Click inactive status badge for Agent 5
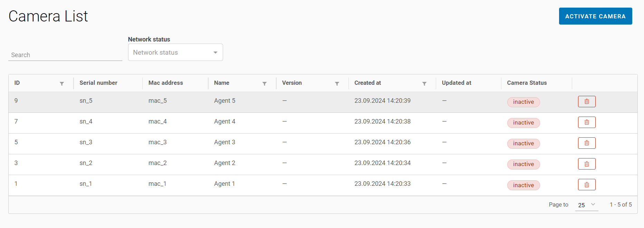The height and width of the screenshot is (228, 644). tap(523, 102)
